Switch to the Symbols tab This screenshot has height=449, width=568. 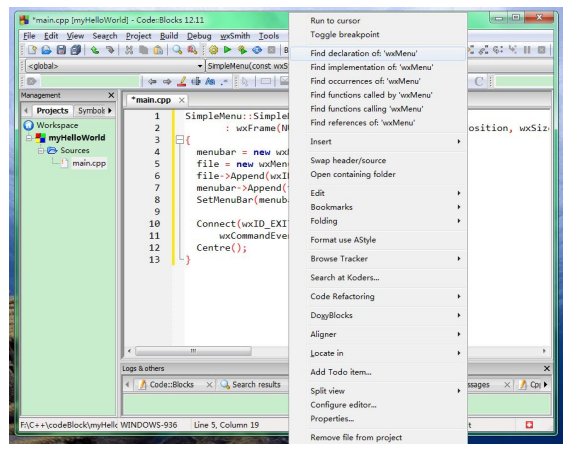coord(91,111)
